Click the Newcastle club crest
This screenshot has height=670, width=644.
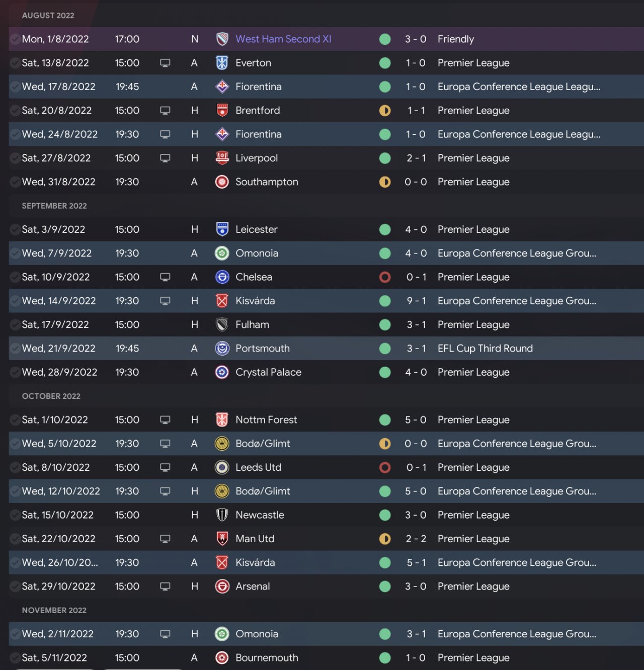click(222, 515)
